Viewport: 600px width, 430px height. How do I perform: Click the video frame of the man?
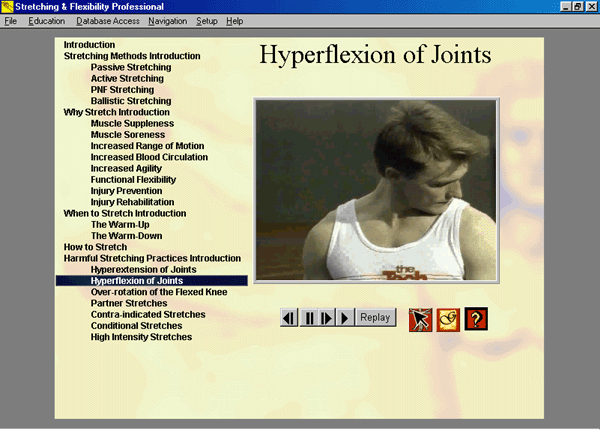(375, 192)
